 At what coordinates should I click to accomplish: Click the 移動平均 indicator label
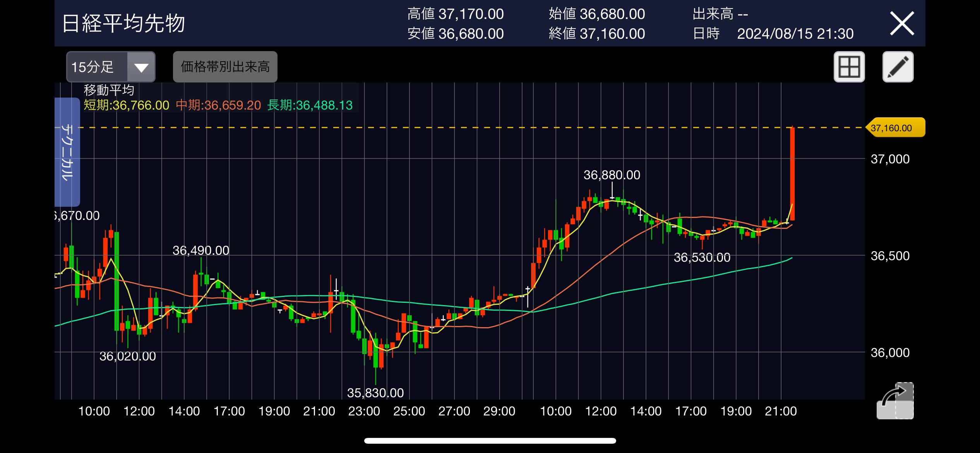click(109, 90)
